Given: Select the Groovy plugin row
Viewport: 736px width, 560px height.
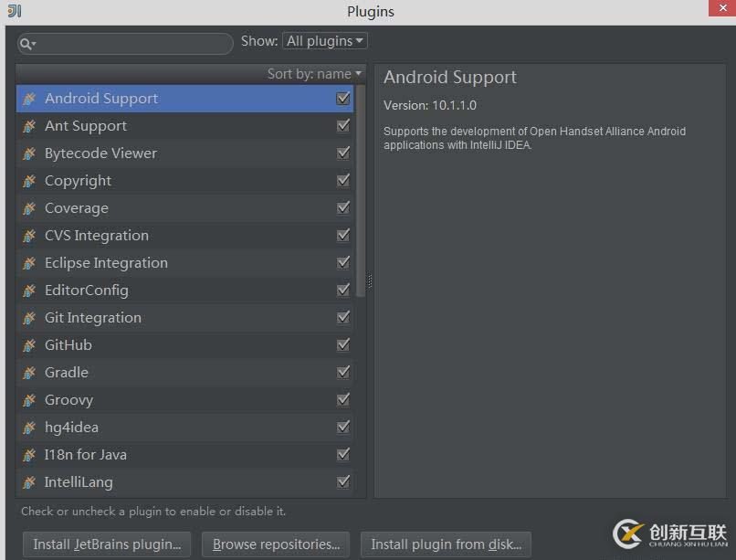Looking at the screenshot, I should pyautogui.click(x=185, y=400).
